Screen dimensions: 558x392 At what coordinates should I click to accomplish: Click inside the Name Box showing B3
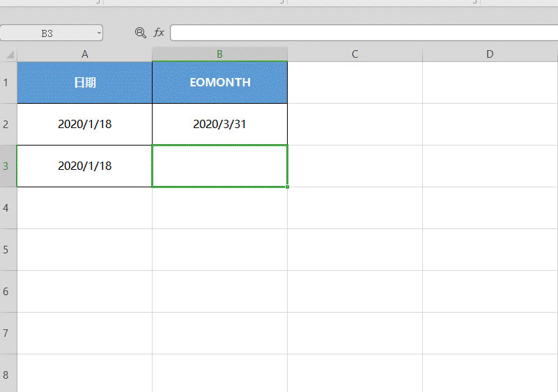pyautogui.click(x=47, y=33)
